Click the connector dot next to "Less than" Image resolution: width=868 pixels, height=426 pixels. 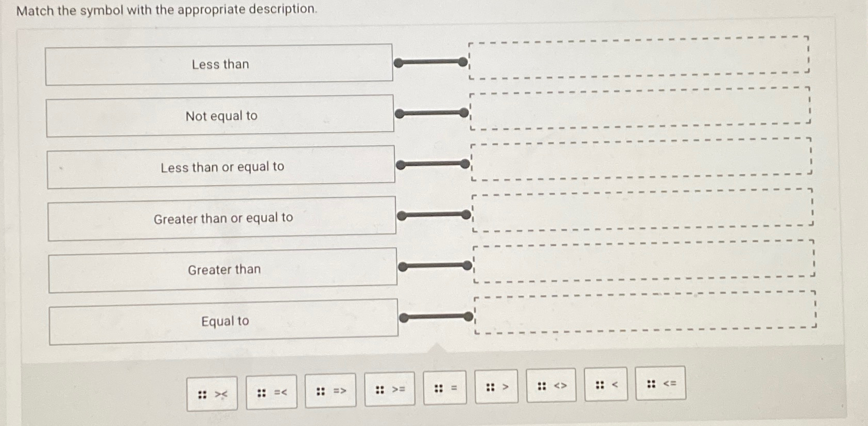click(x=463, y=62)
